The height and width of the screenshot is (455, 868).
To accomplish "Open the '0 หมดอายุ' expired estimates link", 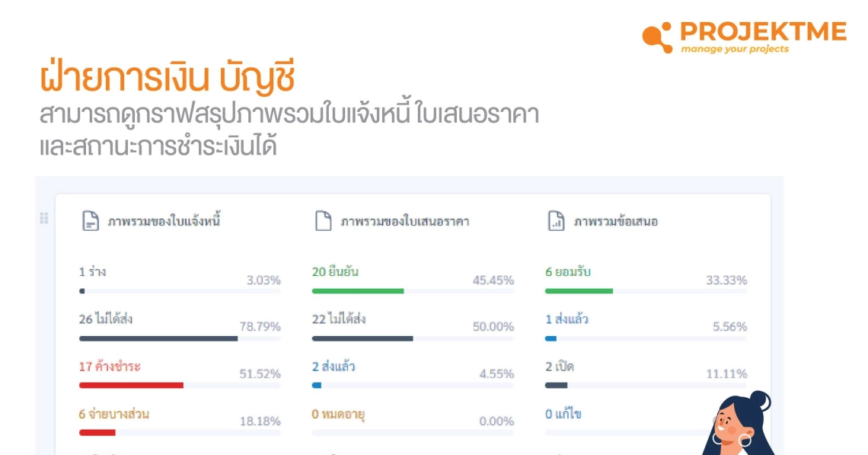I will pyautogui.click(x=338, y=414).
